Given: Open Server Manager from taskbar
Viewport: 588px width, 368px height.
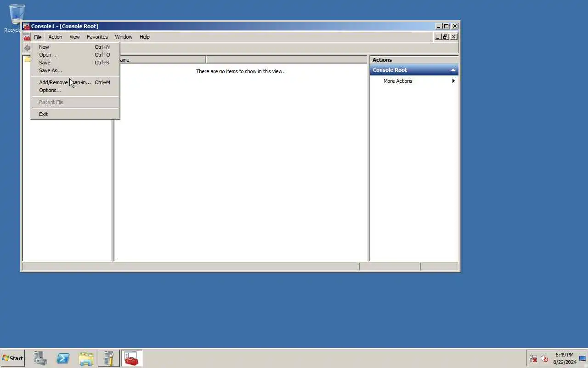Looking at the screenshot, I should point(40,358).
